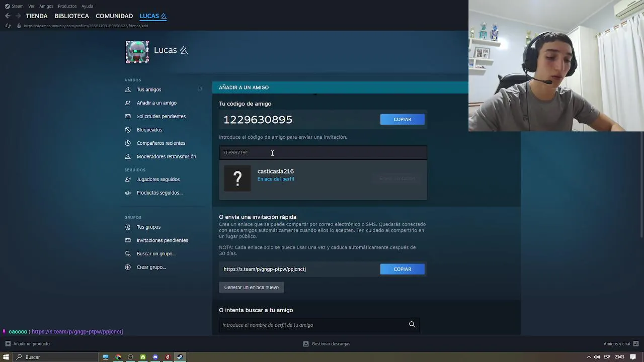Click the Tus amigos sidebar icon

click(x=128, y=89)
